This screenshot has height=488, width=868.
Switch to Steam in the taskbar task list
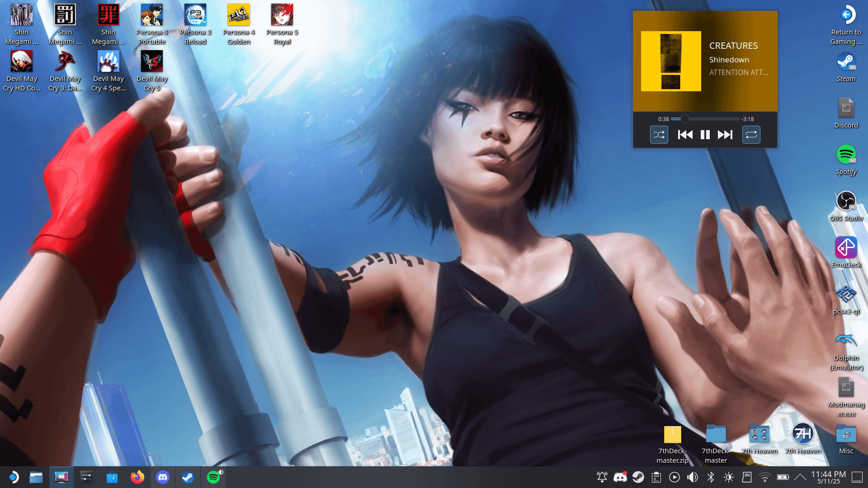[188, 477]
